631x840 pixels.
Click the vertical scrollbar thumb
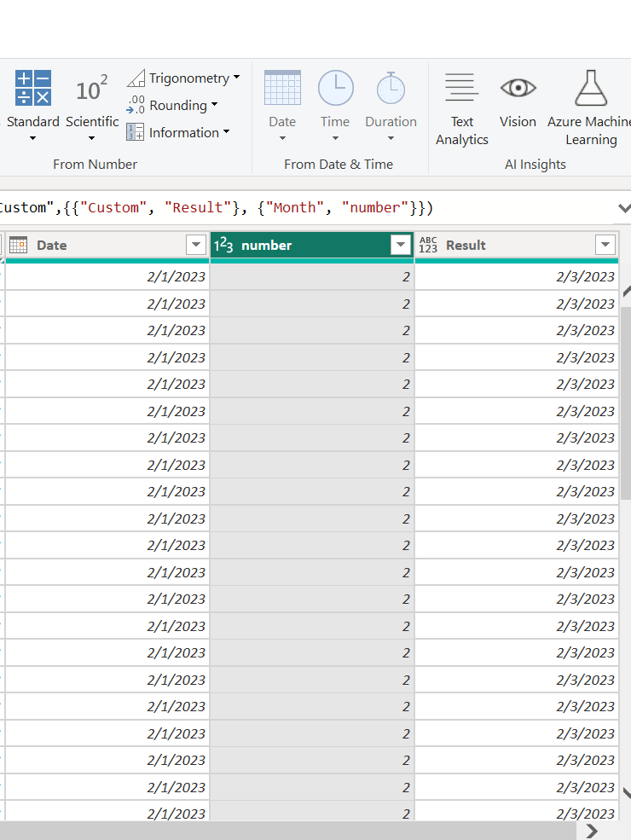pyautogui.click(x=626, y=403)
